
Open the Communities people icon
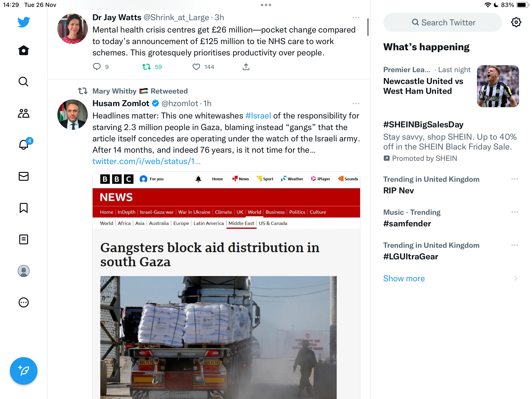24,113
